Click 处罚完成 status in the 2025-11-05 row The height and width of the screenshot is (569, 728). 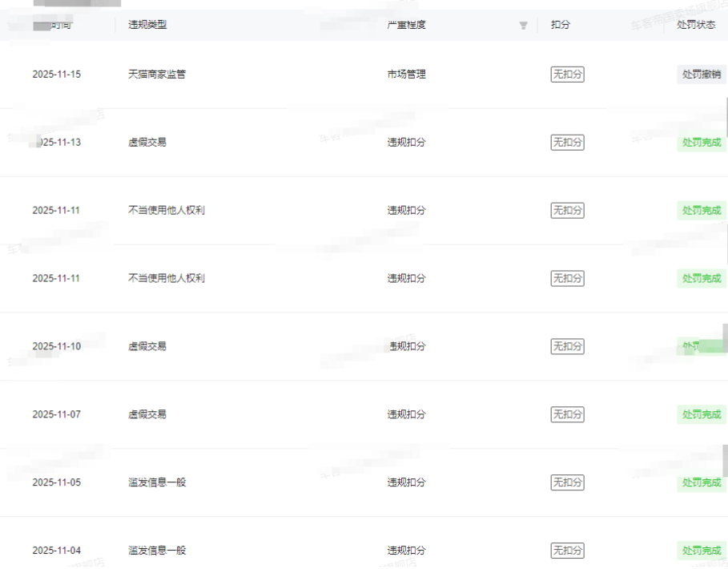click(x=701, y=482)
